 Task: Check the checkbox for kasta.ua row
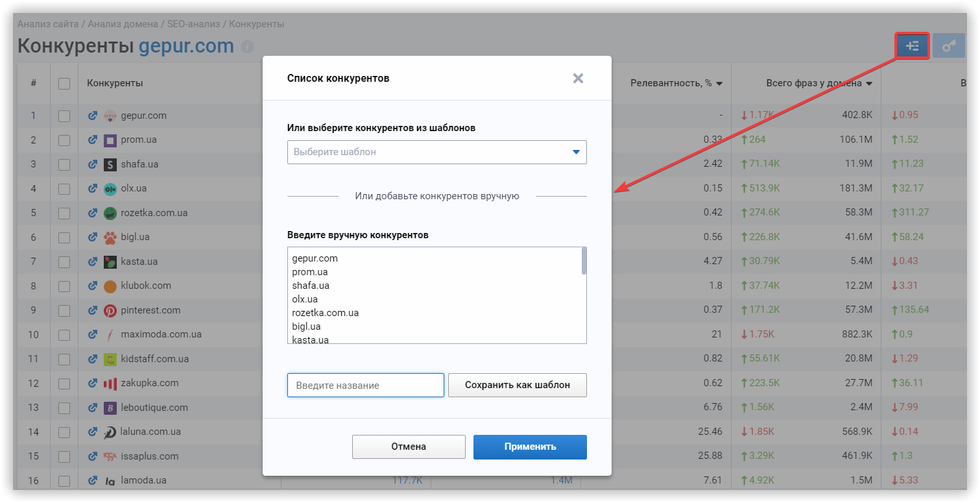pos(64,262)
